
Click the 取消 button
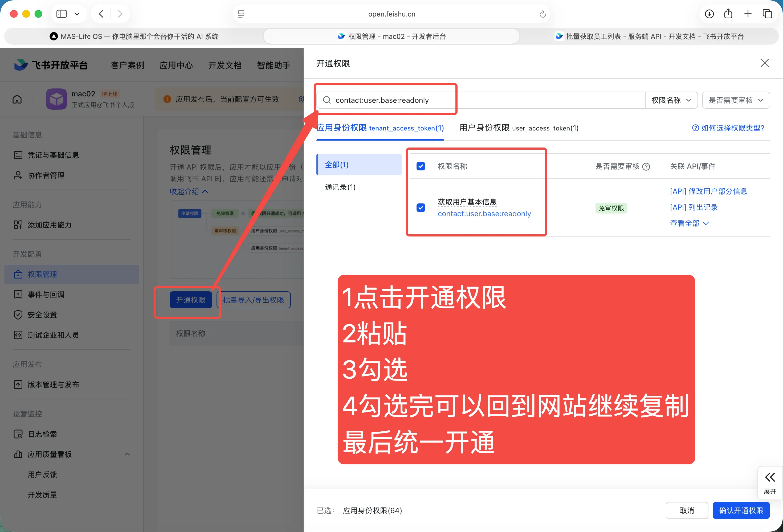tap(687, 510)
